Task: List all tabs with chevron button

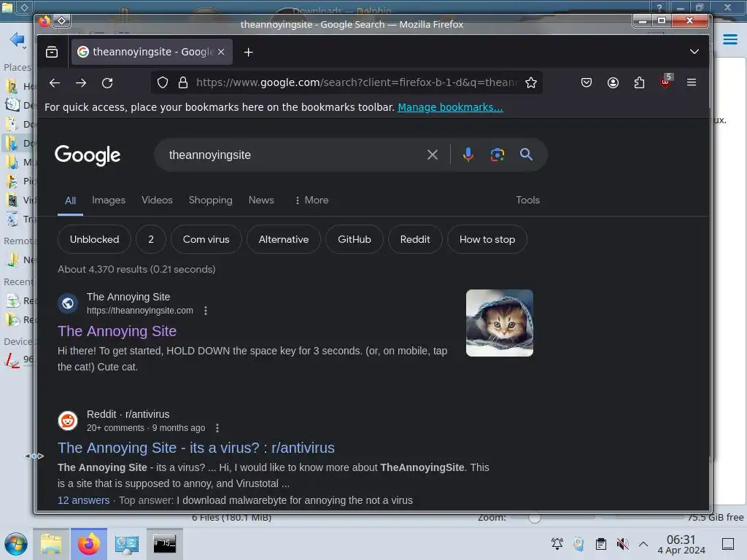Action: pos(694,52)
